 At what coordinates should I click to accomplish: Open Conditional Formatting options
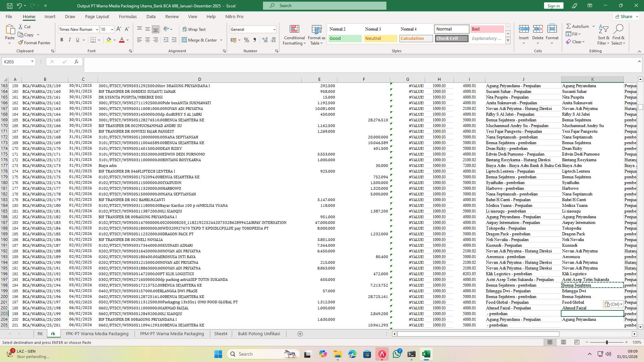tap(294, 35)
